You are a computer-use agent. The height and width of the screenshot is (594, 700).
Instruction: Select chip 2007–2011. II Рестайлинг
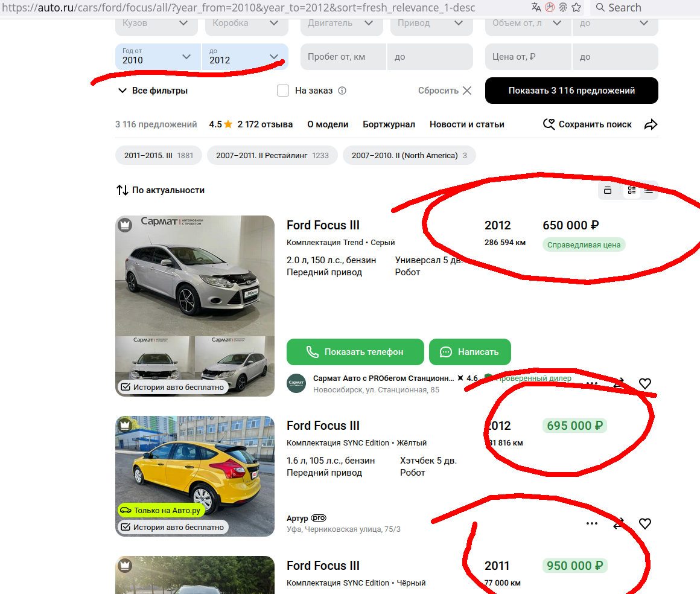tap(272, 155)
